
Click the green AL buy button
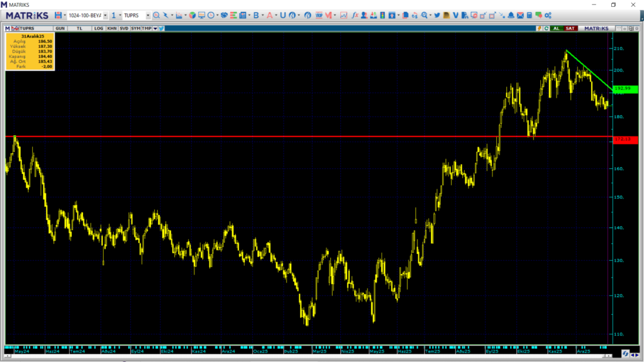[557, 28]
